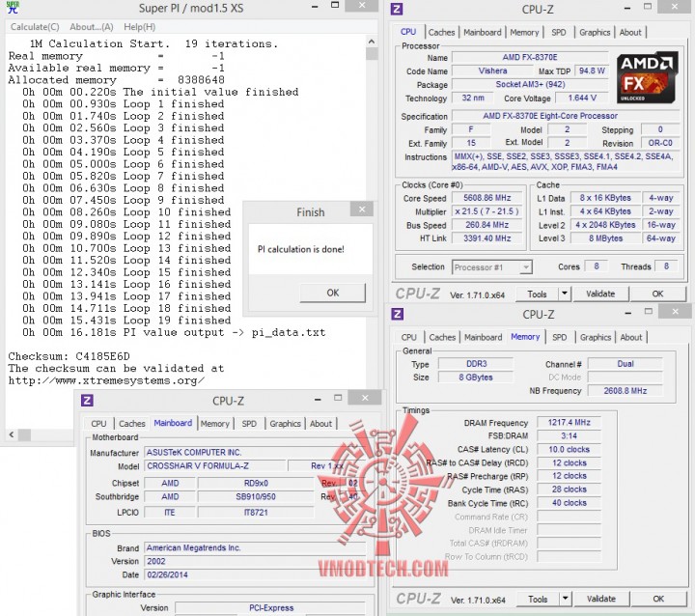Image resolution: width=695 pixels, height=616 pixels.
Task: Open Memory tab in Mainboard CPU-Z window
Action: (x=215, y=424)
